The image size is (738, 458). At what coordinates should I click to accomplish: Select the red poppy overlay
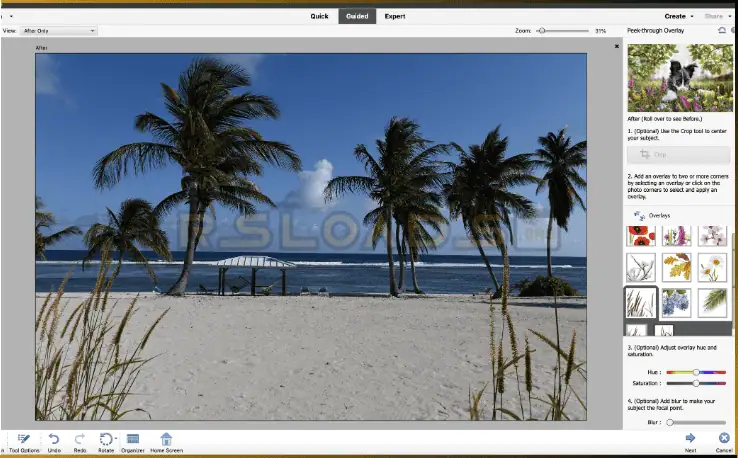pos(641,236)
